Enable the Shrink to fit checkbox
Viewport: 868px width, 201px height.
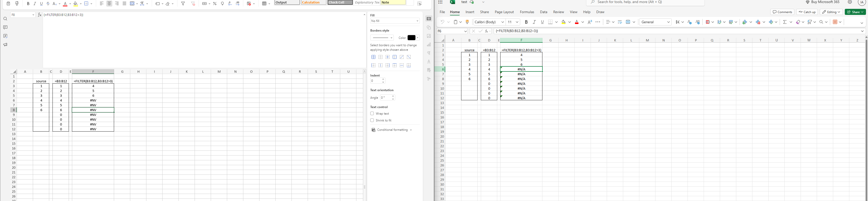[x=372, y=120]
